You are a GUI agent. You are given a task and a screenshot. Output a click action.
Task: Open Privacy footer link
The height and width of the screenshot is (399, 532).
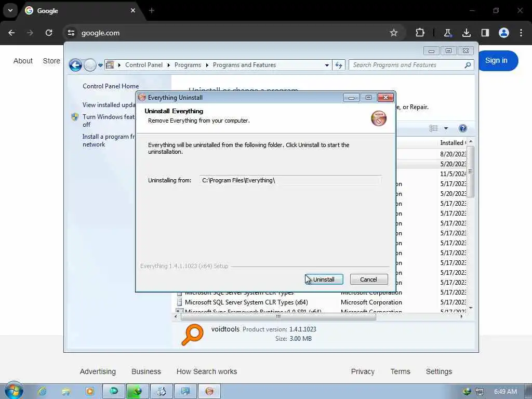click(363, 371)
